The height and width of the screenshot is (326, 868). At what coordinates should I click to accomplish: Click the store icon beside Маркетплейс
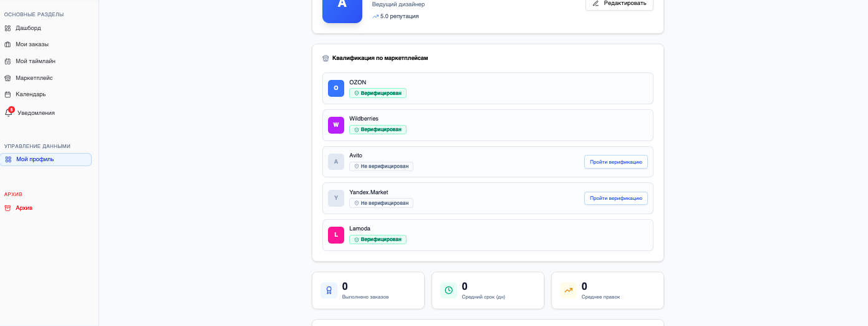coord(7,78)
